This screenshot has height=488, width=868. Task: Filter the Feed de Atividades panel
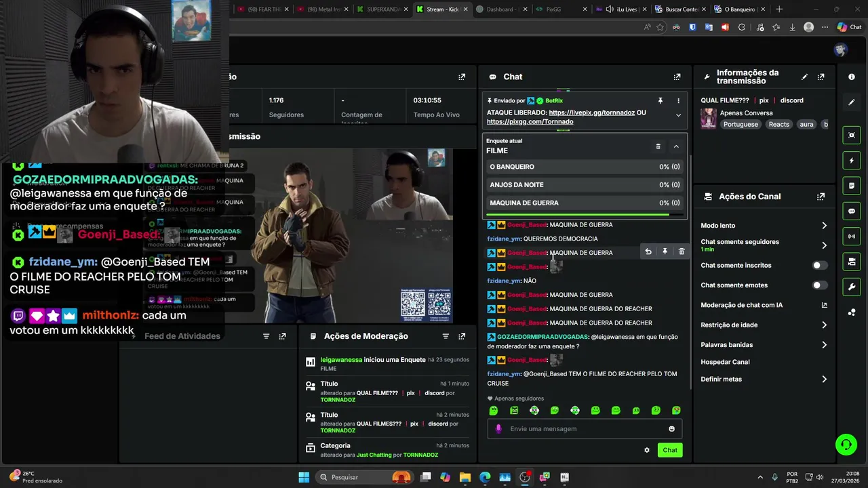point(266,336)
